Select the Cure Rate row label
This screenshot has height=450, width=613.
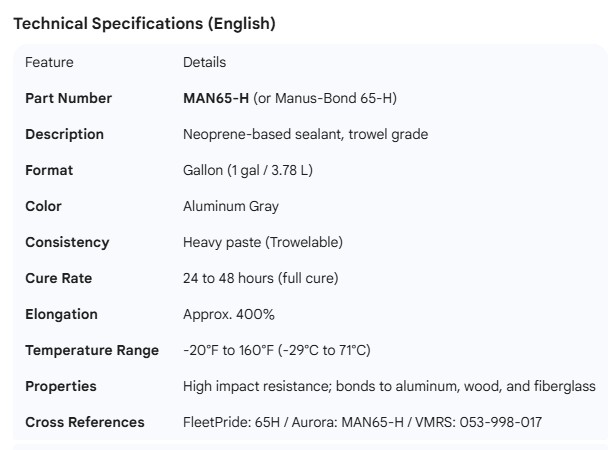tap(58, 278)
